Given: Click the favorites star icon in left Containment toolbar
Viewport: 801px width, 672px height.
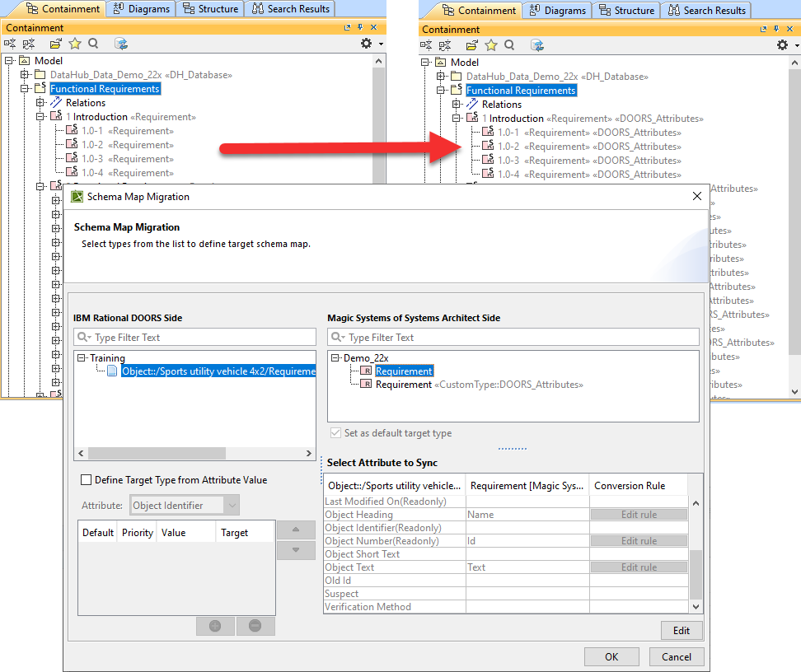Looking at the screenshot, I should click(x=75, y=44).
